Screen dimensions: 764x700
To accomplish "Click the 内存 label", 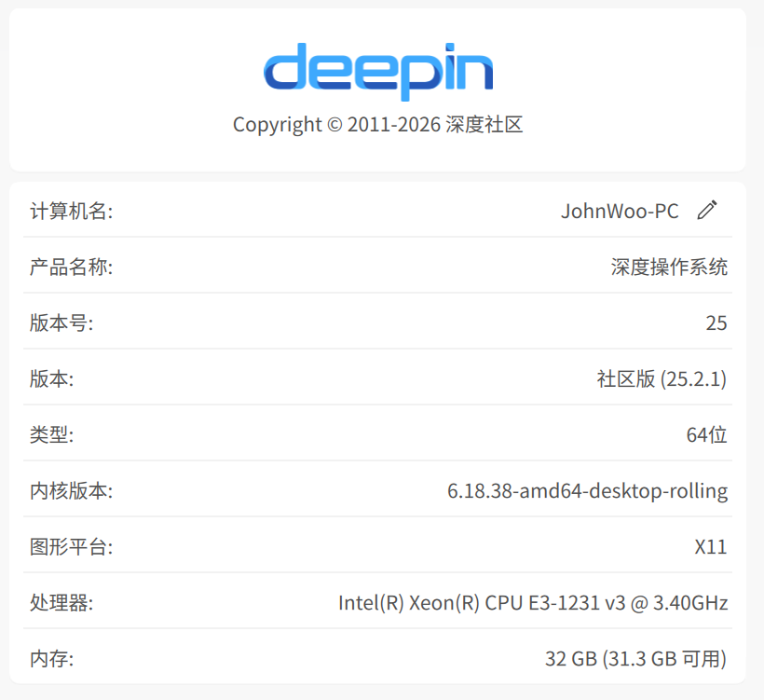I will pos(52,659).
